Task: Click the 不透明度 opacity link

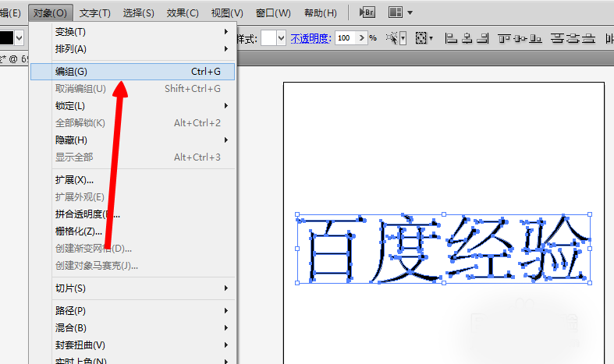Action: point(311,38)
